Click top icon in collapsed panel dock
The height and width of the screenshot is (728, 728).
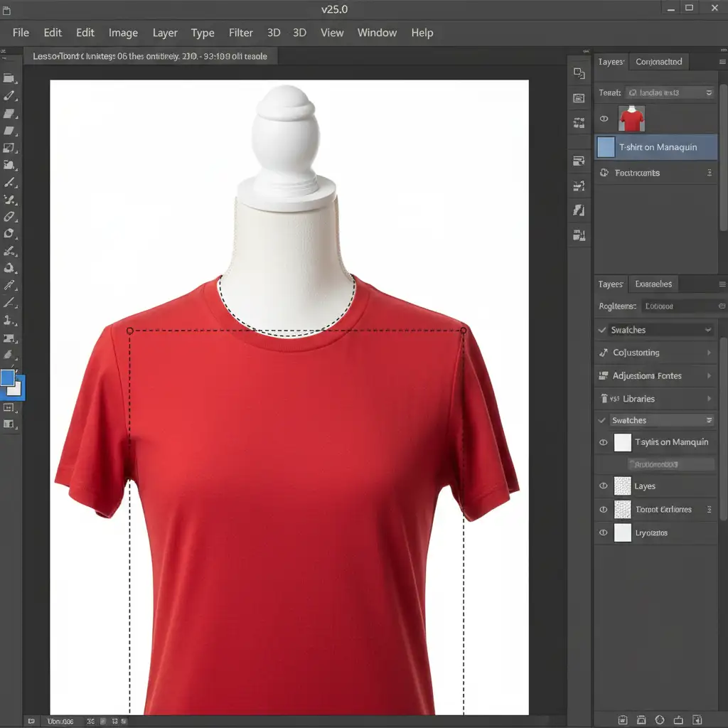coord(579,74)
